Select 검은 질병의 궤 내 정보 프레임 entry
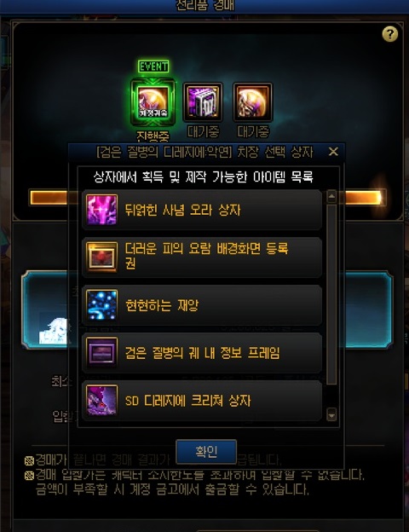The width and height of the screenshot is (409, 532). tap(202, 352)
